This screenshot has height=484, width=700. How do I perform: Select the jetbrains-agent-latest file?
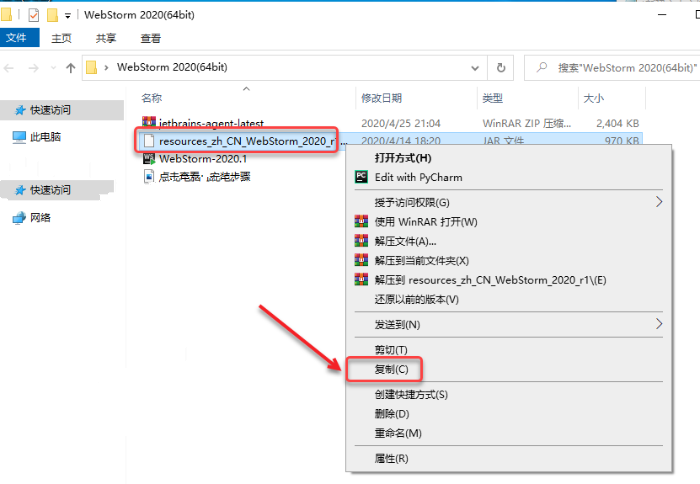211,123
